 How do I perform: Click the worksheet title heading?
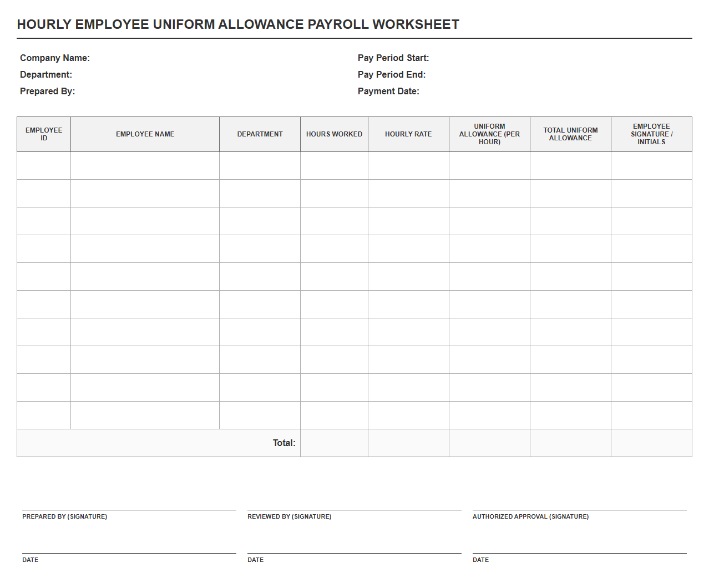(238, 24)
